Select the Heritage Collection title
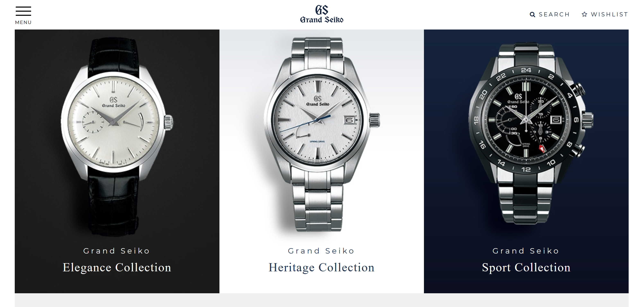644x307 pixels. coord(322,267)
